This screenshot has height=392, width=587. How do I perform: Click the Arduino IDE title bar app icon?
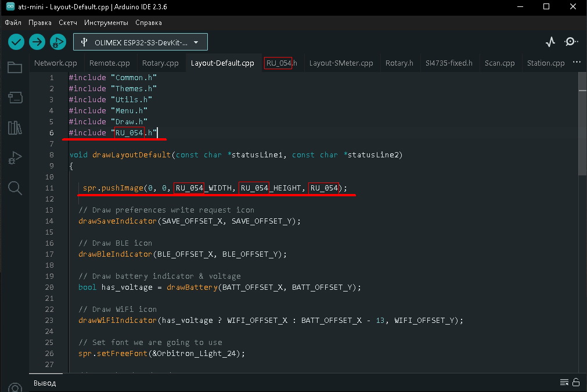pyautogui.click(x=10, y=6)
